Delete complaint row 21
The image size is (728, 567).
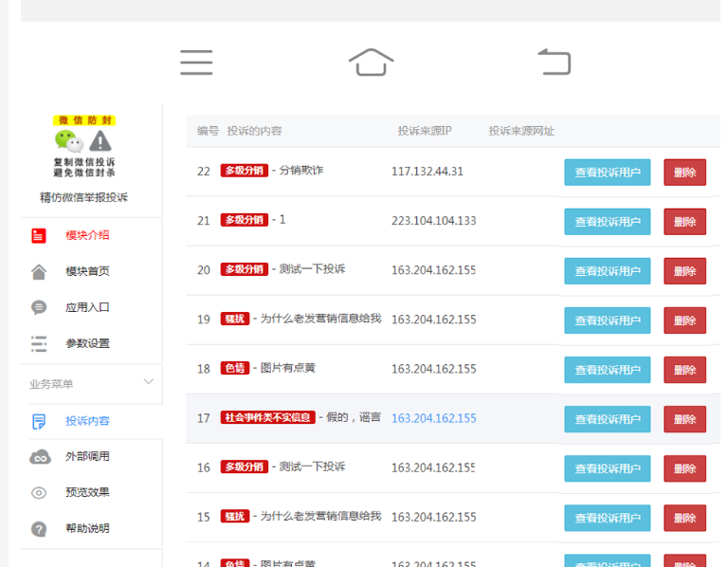click(684, 222)
